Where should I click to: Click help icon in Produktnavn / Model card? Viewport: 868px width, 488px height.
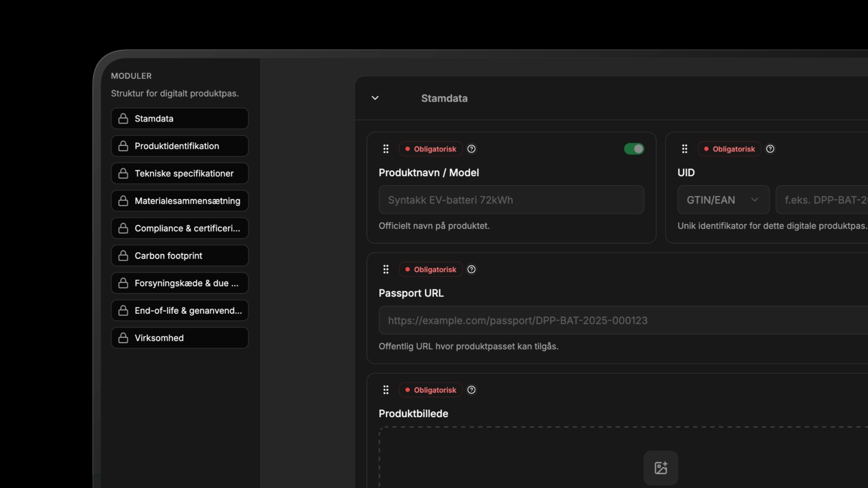(x=471, y=149)
